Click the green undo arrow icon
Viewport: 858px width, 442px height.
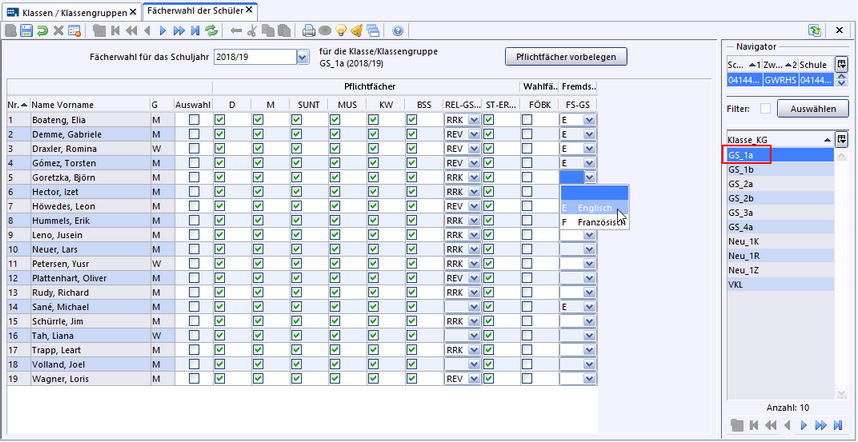point(43,31)
